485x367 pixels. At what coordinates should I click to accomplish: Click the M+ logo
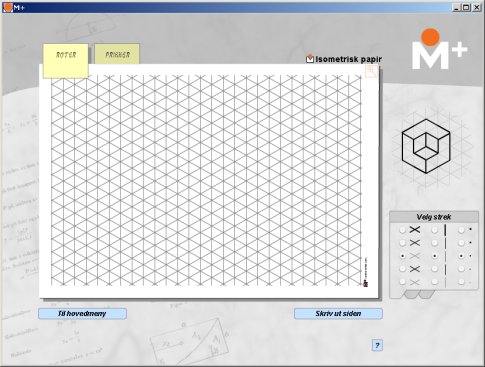point(440,49)
